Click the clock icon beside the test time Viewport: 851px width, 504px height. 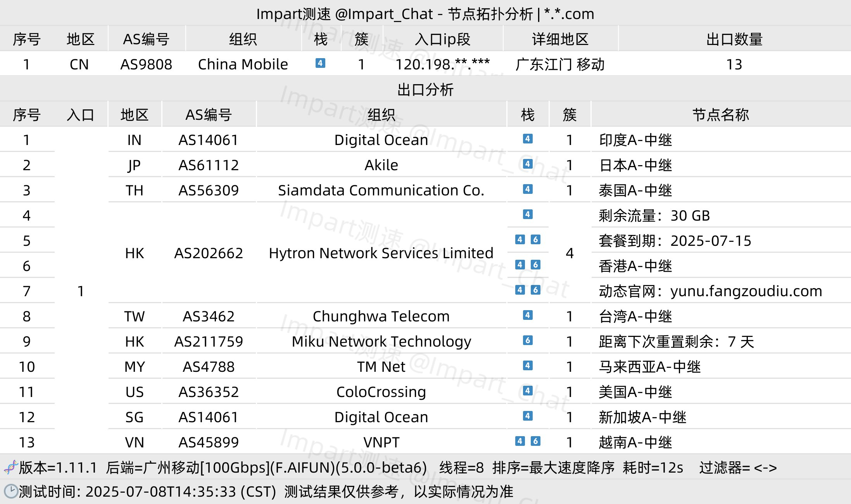pos(11,491)
